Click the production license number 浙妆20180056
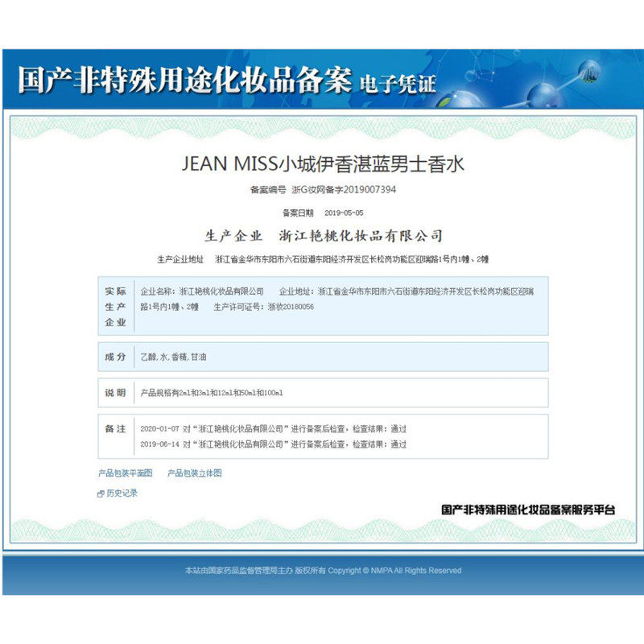The image size is (644, 644). click(291, 307)
